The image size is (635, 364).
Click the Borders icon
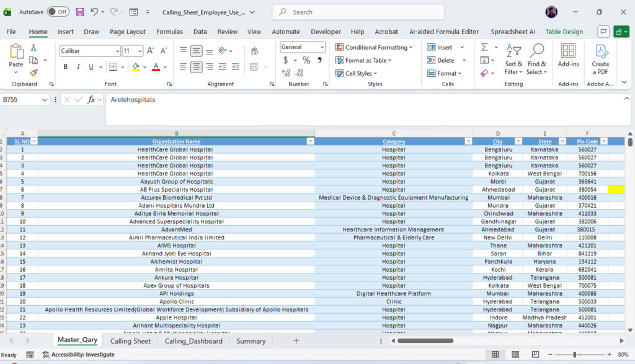tap(113, 67)
